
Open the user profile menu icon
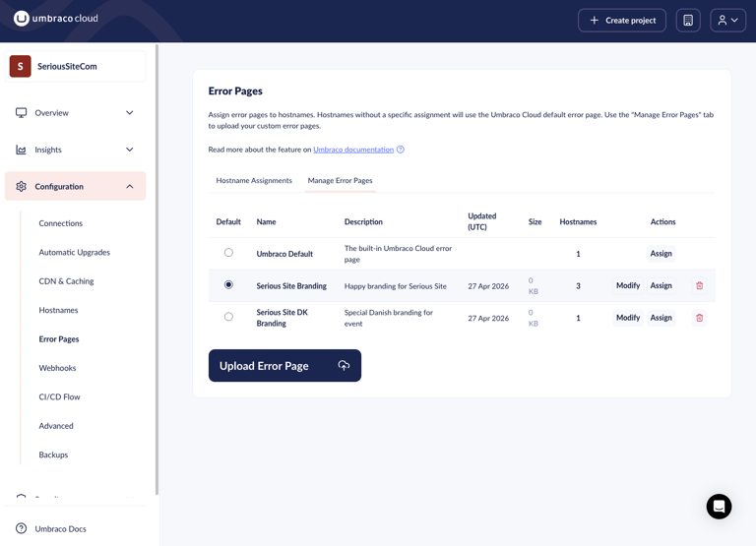pos(722,21)
